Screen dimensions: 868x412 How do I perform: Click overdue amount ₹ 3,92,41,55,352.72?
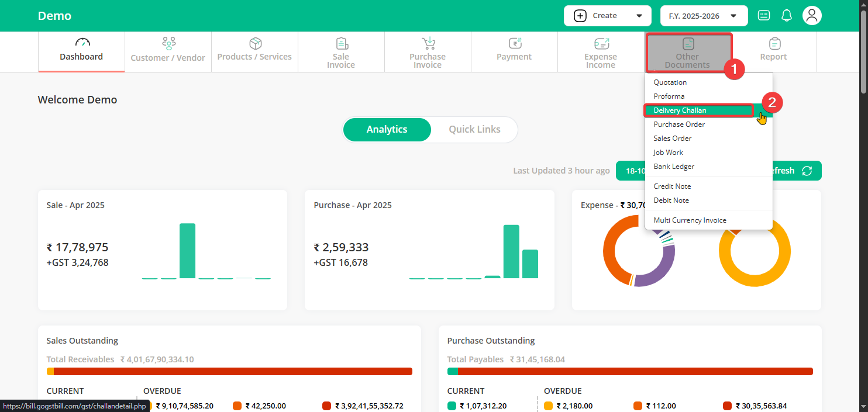click(369, 406)
